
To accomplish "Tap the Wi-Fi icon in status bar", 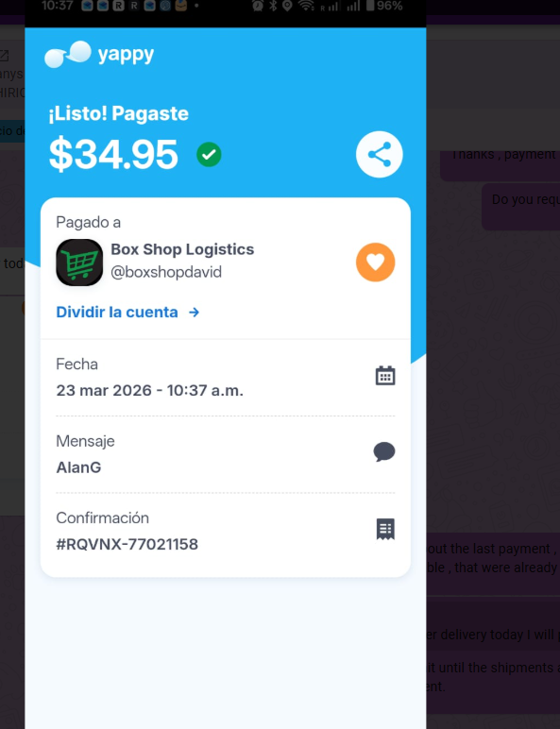I will pos(306,6).
